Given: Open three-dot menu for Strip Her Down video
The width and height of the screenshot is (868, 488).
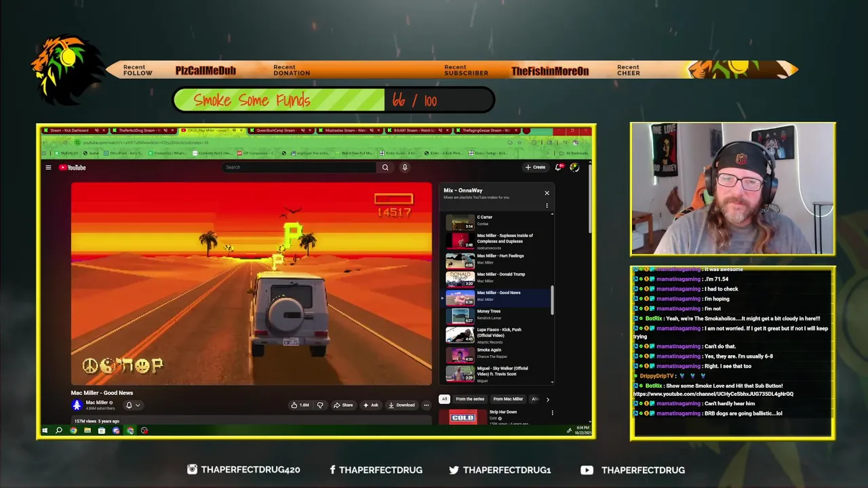Looking at the screenshot, I should 552,412.
